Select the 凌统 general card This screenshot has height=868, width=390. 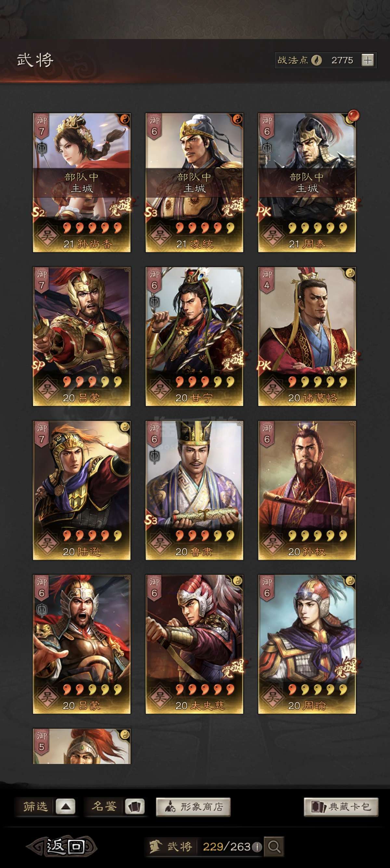click(x=194, y=182)
